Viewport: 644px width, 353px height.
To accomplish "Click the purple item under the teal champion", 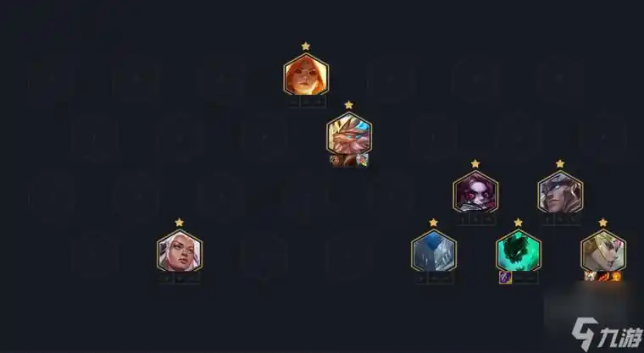I will click(506, 278).
